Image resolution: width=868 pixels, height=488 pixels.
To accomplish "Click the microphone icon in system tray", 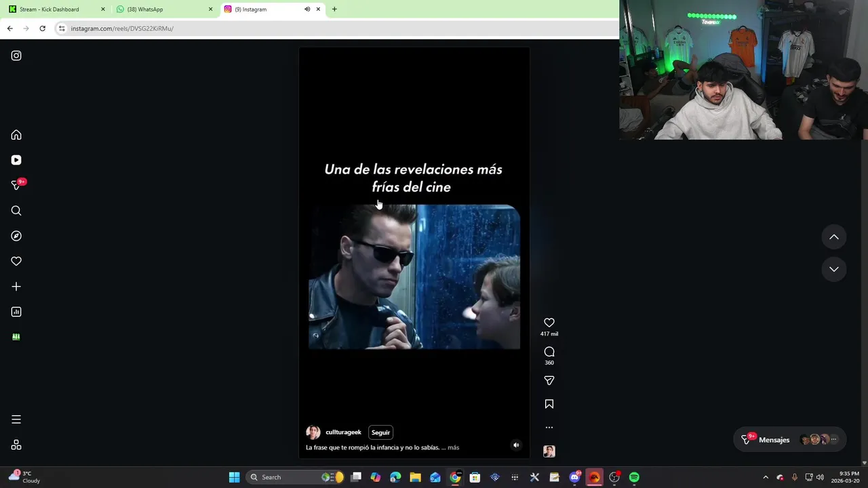I will tap(794, 477).
